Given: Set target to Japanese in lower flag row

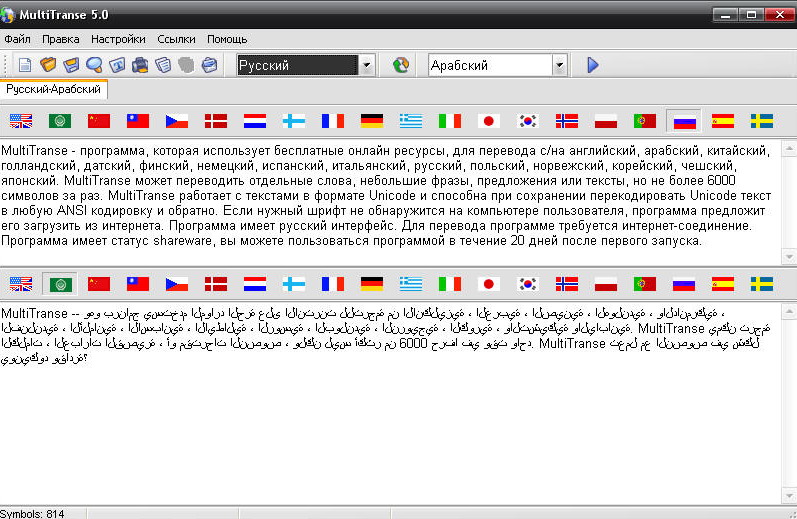Looking at the screenshot, I should [x=489, y=284].
